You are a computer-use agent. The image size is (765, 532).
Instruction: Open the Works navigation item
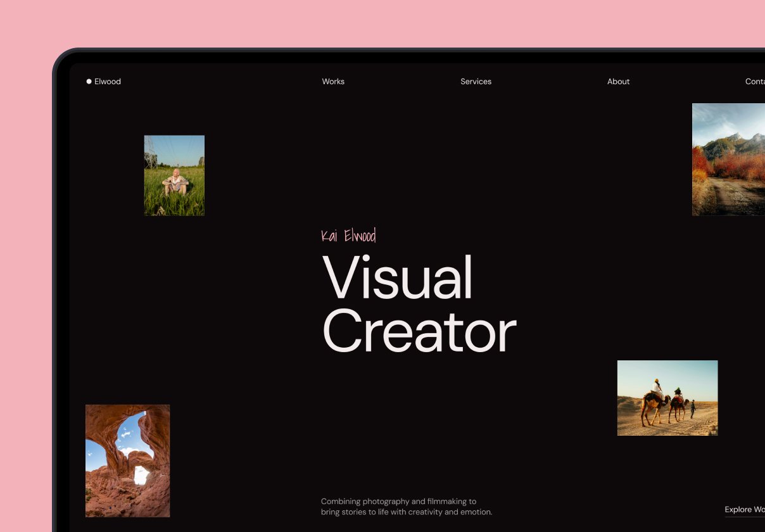(333, 81)
